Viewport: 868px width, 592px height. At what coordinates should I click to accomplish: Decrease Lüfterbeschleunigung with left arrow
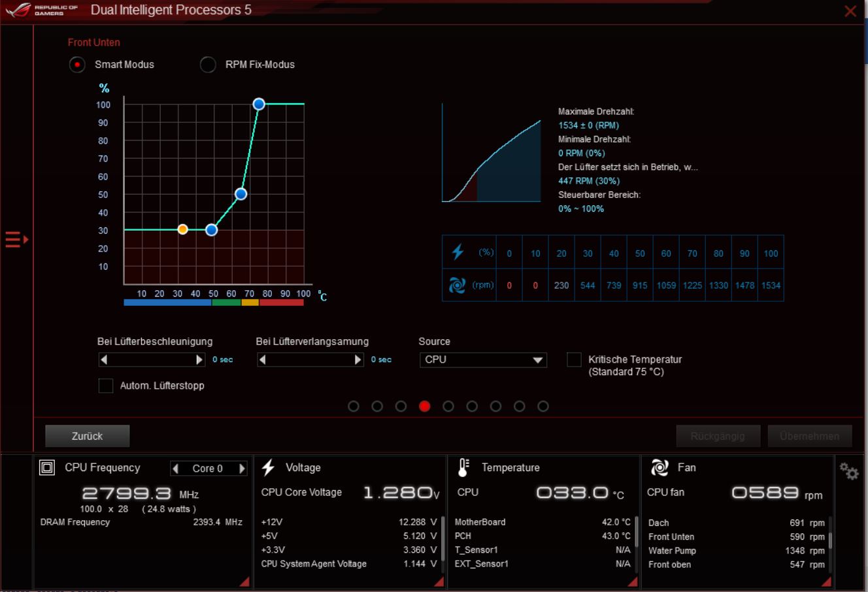tap(104, 359)
